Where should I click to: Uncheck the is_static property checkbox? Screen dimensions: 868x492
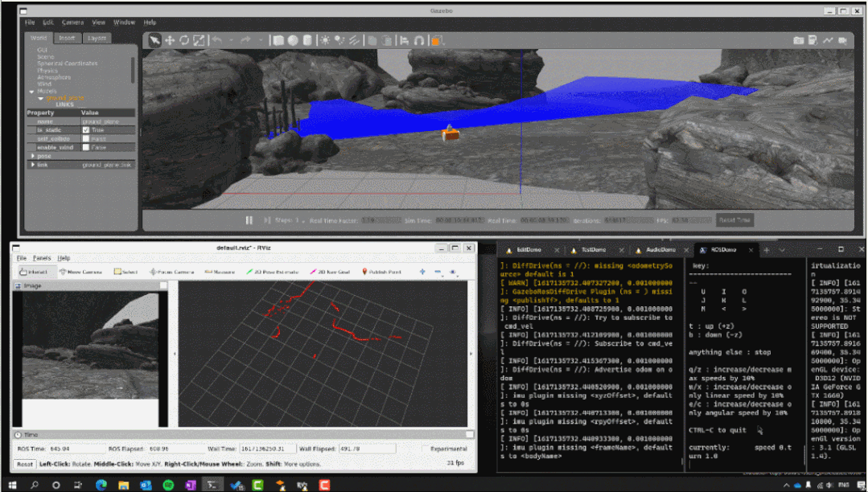86,129
